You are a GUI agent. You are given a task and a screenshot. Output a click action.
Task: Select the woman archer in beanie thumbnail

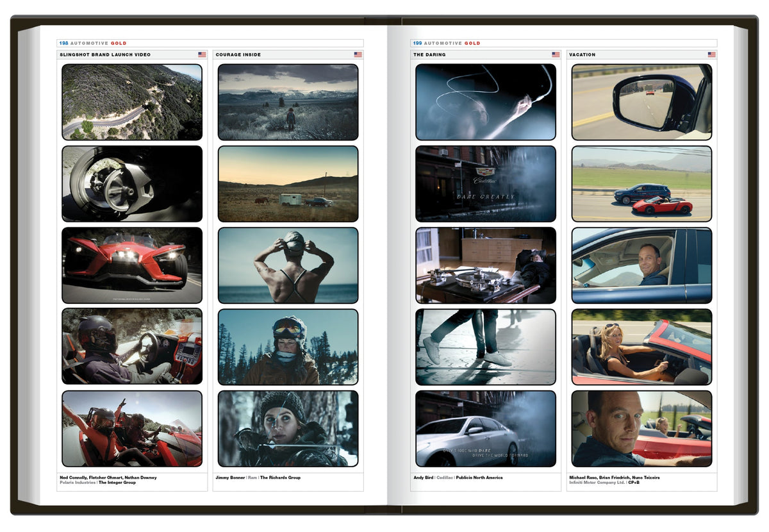288,428
